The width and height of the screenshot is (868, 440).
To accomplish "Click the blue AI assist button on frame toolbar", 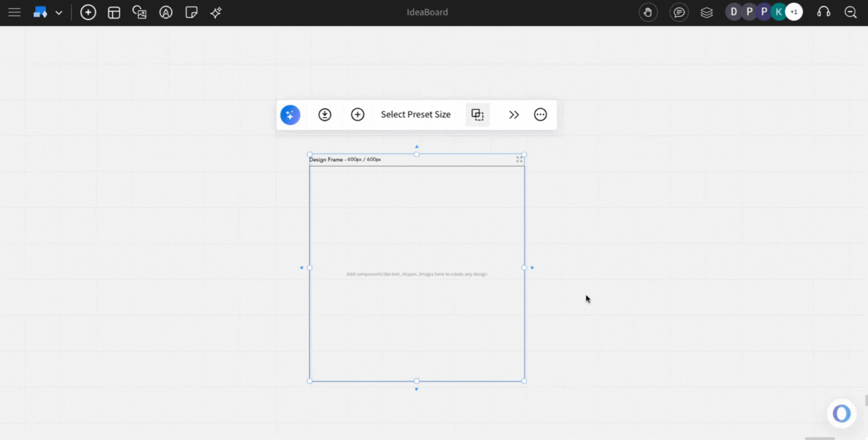I will coord(290,114).
